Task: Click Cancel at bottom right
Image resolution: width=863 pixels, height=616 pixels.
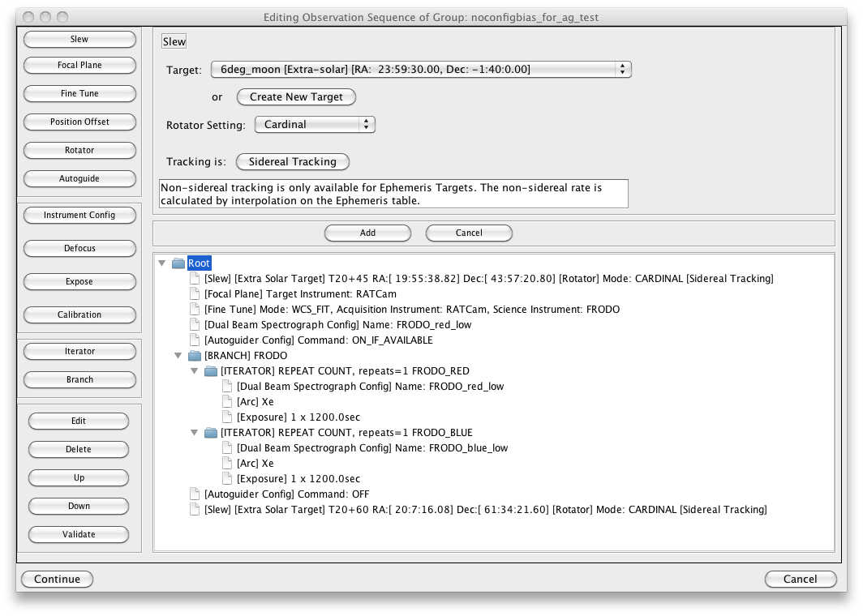Action: pos(801,580)
